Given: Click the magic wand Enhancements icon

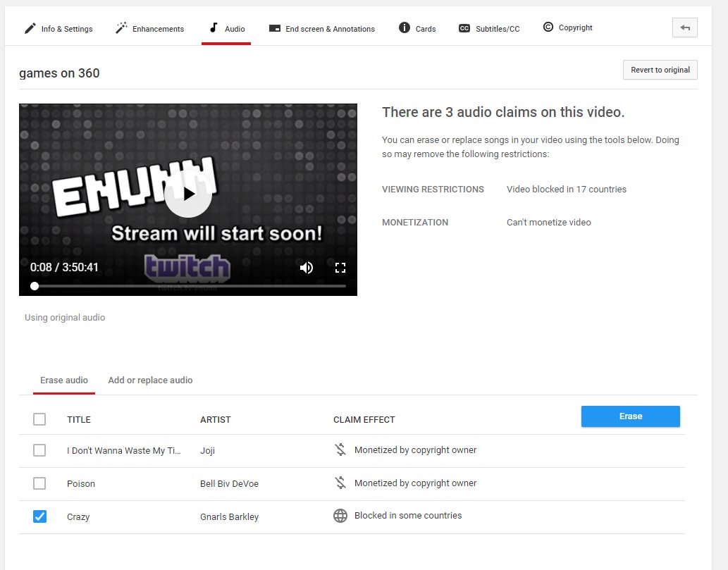Looking at the screenshot, I should (121, 28).
